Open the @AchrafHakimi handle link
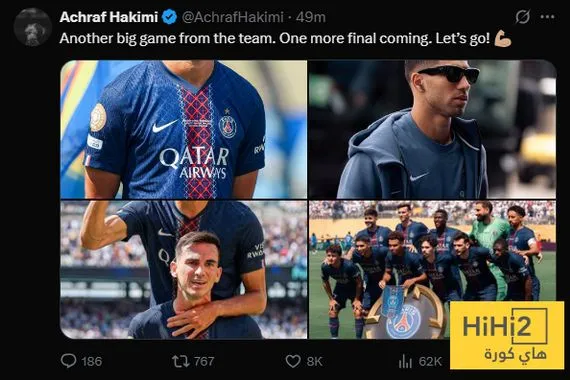The height and width of the screenshot is (380, 570). click(x=232, y=17)
